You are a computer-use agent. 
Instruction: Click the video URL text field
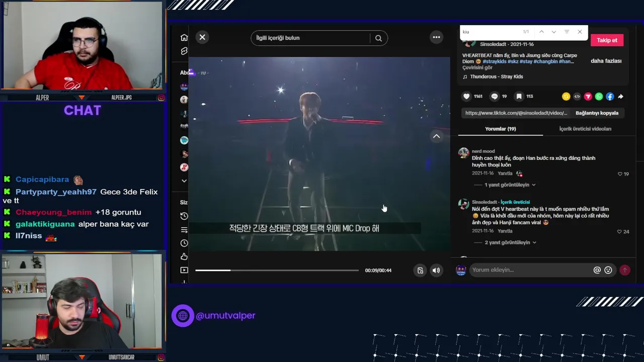point(516,113)
